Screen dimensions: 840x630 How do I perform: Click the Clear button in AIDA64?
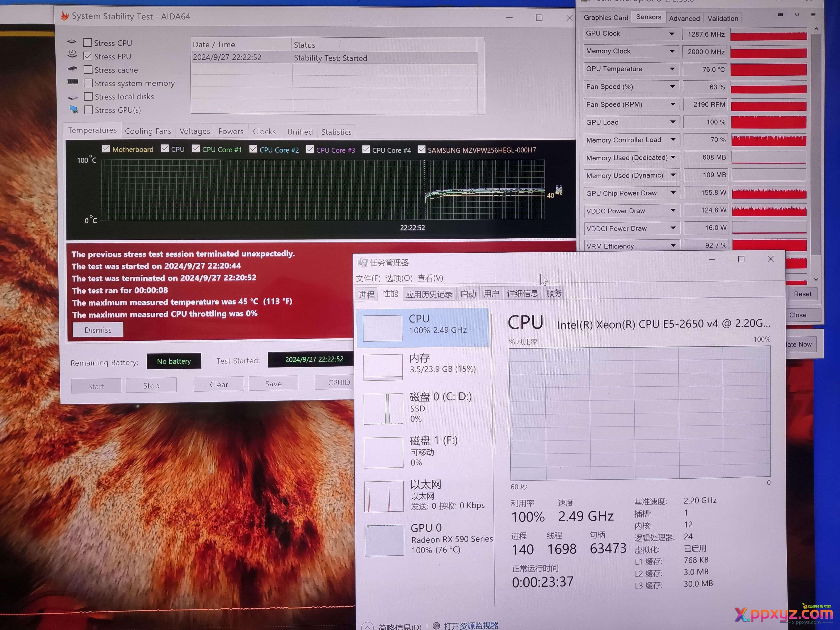click(219, 384)
